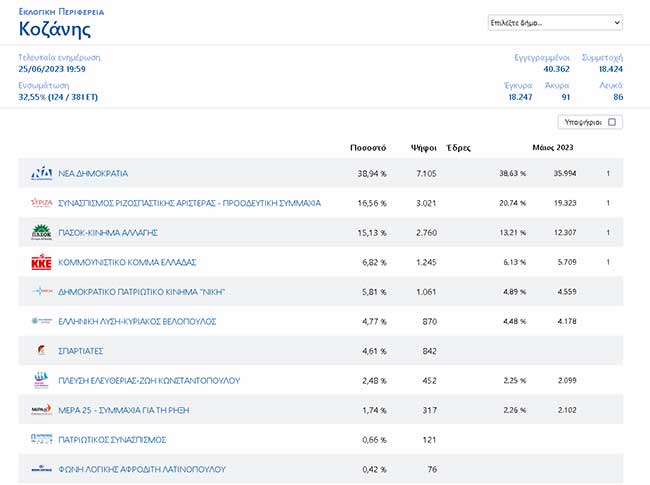This screenshot has width=650, height=485.
Task: Click Σπαρτιάτες percentage 4,61 %
Action: pos(374,351)
